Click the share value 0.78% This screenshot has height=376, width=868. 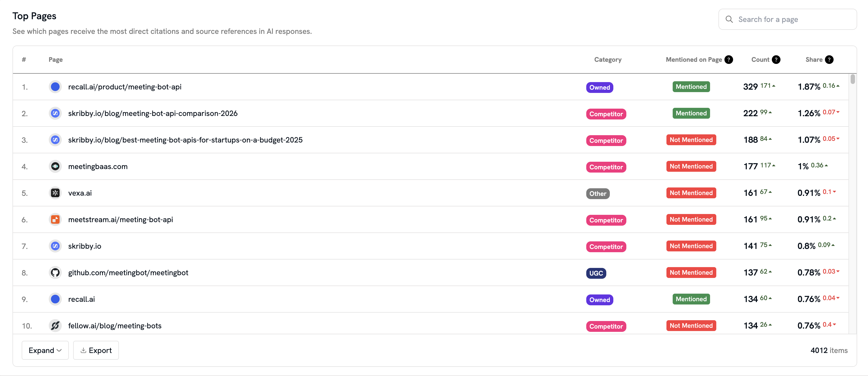(809, 273)
